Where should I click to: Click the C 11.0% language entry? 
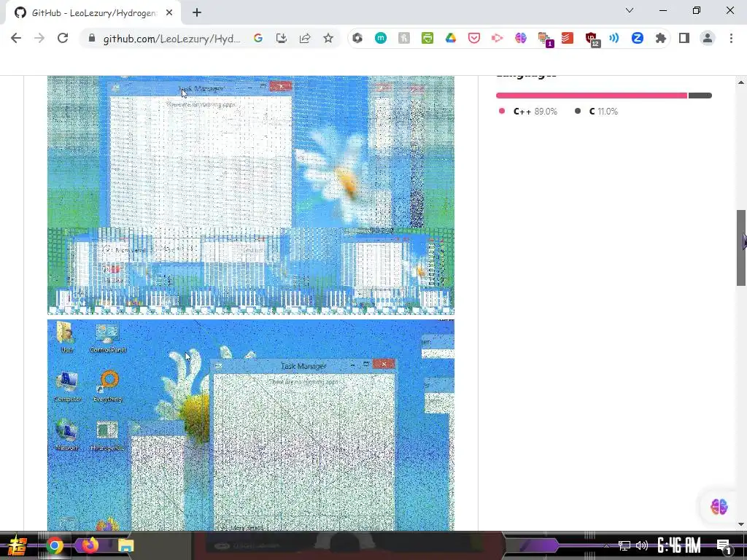(596, 111)
